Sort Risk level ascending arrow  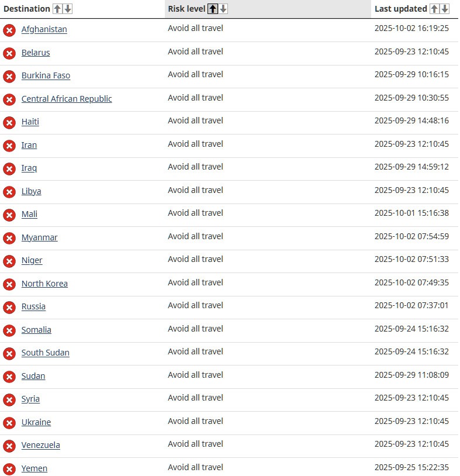[213, 9]
